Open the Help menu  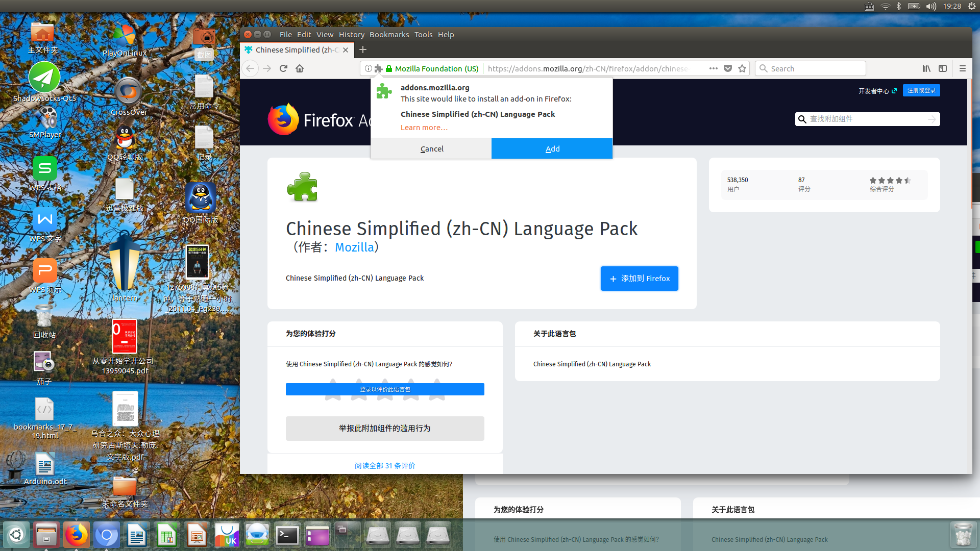point(446,35)
